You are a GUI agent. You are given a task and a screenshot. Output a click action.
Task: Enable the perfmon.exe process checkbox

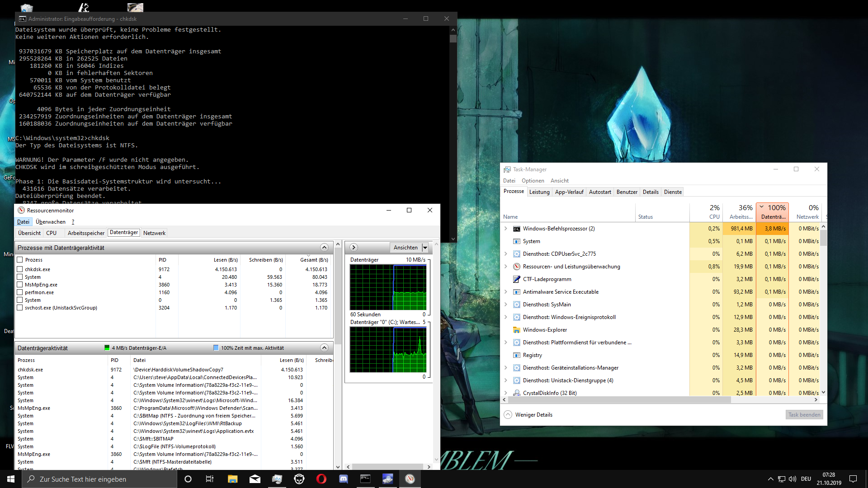tap(20, 292)
